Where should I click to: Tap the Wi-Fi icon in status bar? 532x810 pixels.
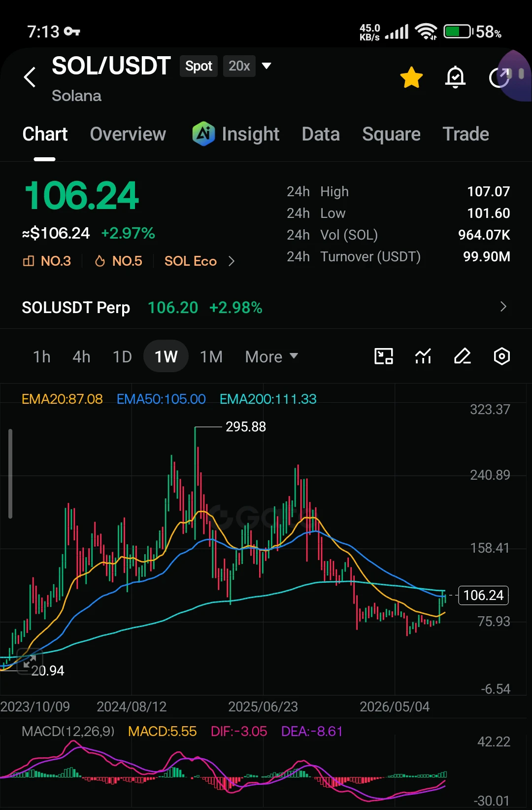tap(426, 32)
